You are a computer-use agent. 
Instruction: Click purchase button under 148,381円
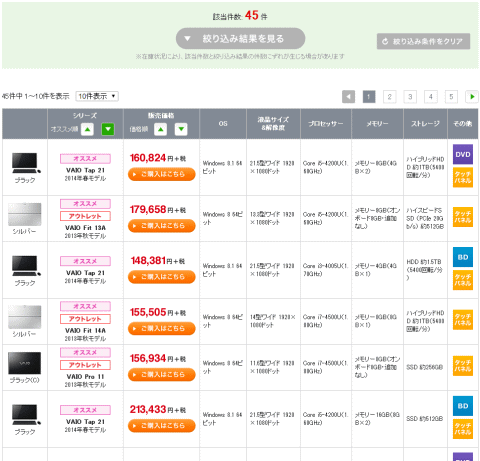tap(162, 277)
